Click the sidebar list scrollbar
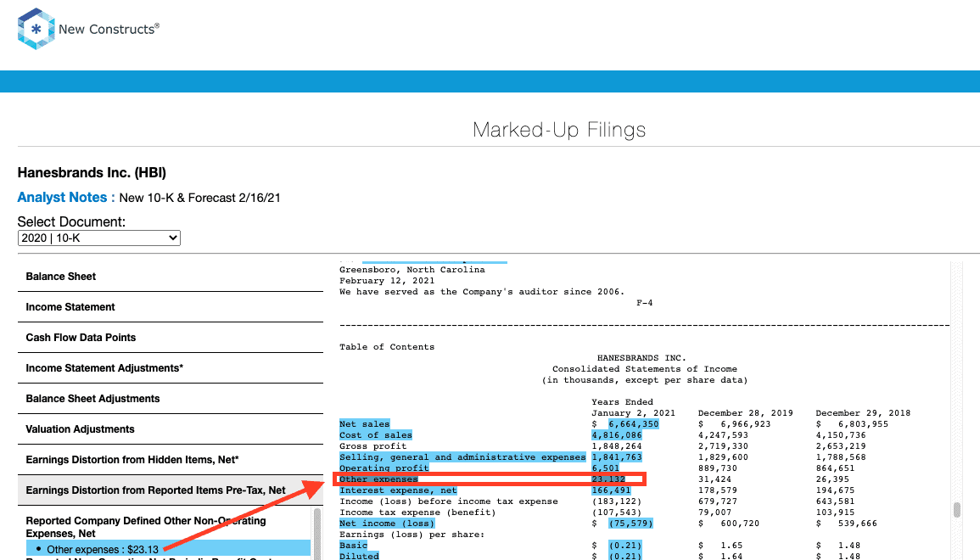Image resolution: width=980 pixels, height=560 pixels. pyautogui.click(x=317, y=533)
